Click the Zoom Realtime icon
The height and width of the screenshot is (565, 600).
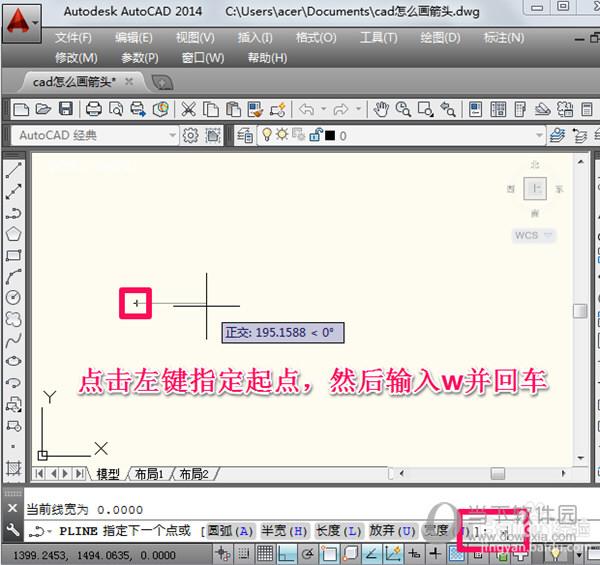click(403, 109)
